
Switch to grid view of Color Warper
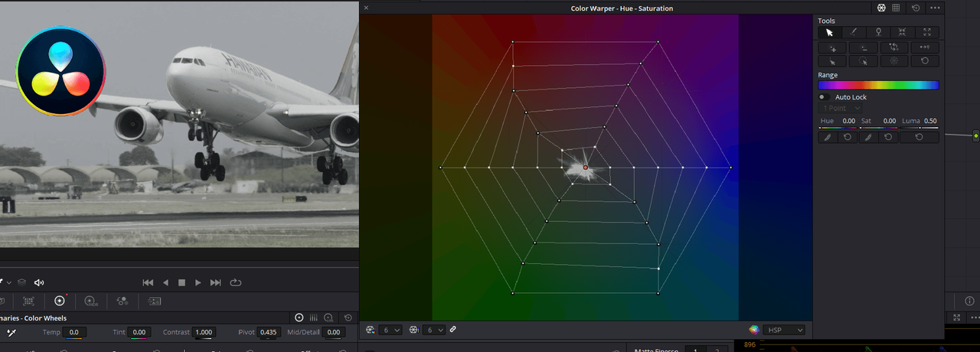click(897, 8)
